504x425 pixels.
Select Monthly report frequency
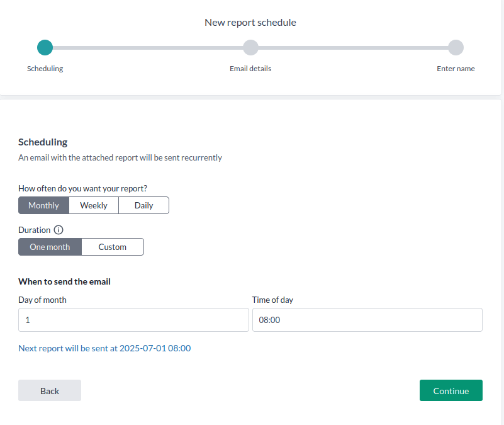pyautogui.click(x=43, y=205)
